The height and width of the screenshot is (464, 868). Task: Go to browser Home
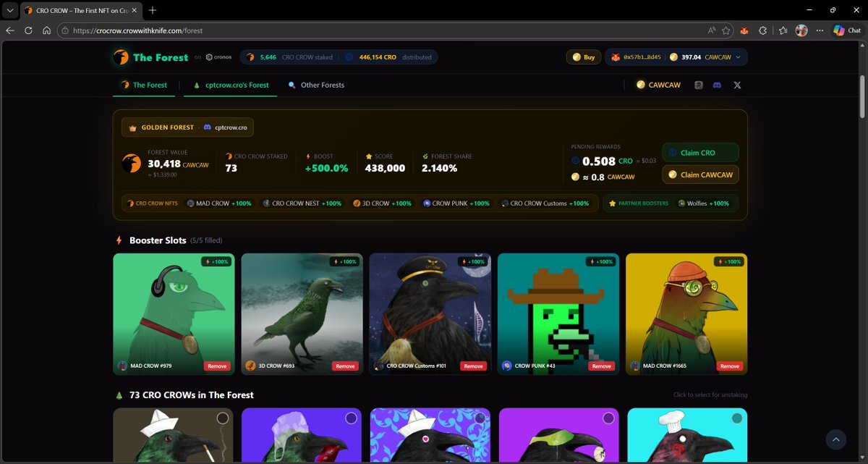[x=46, y=30]
